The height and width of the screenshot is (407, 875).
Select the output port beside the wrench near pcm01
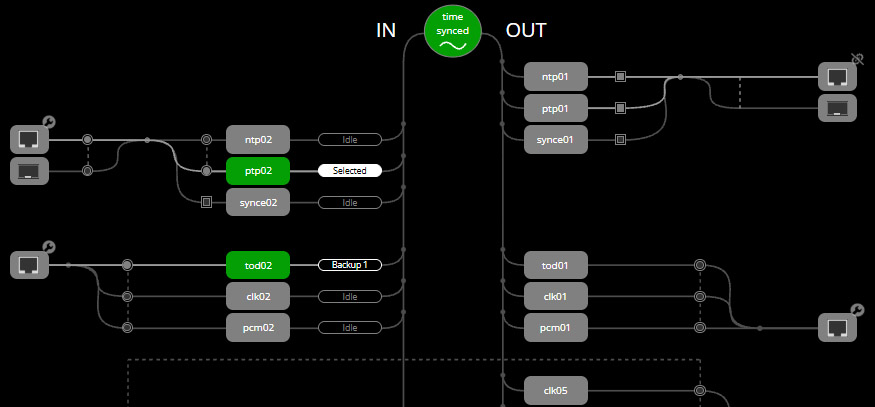tap(837, 327)
